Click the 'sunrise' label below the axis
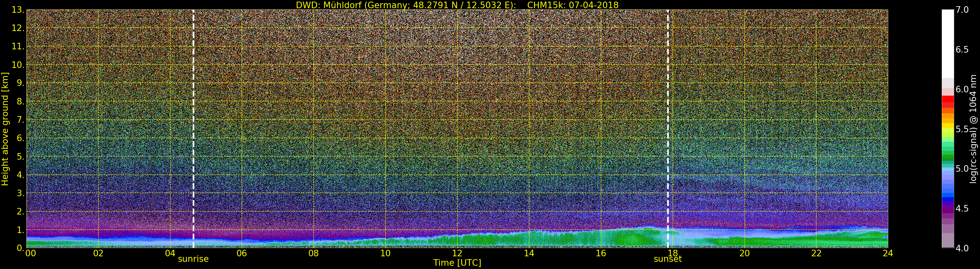Viewport: 980px width, 269px height. [193, 259]
